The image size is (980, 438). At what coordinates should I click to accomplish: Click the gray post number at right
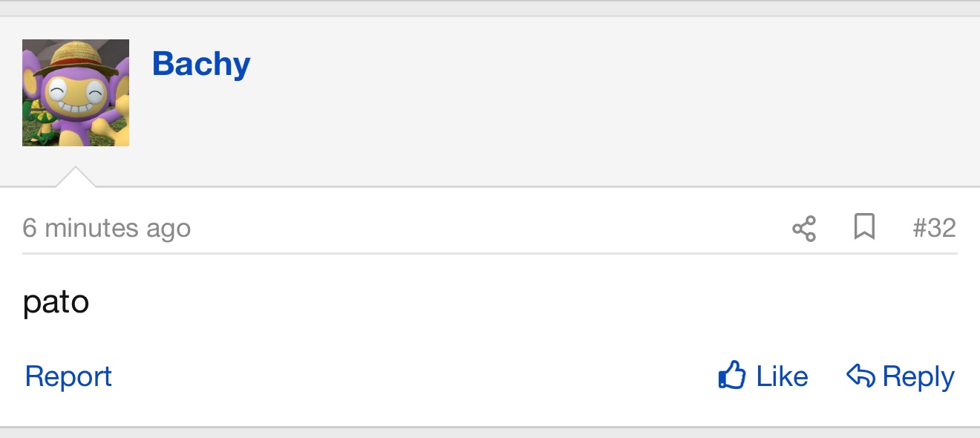[x=935, y=227]
